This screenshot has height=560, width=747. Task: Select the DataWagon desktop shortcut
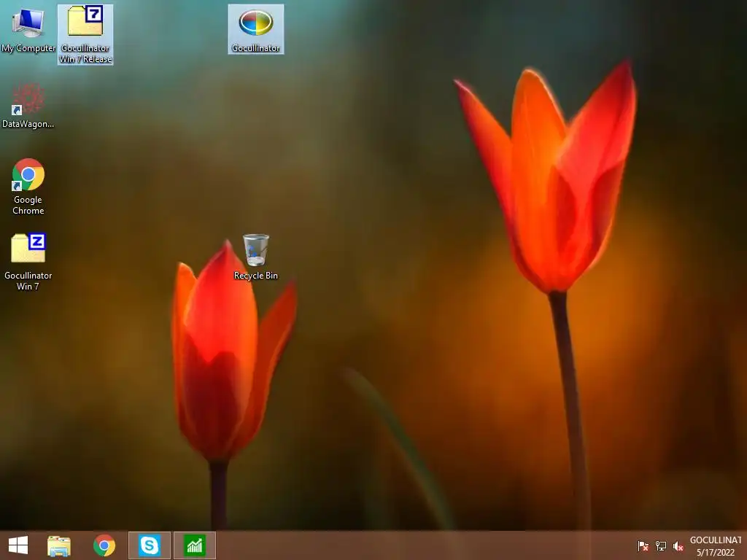tap(28, 105)
